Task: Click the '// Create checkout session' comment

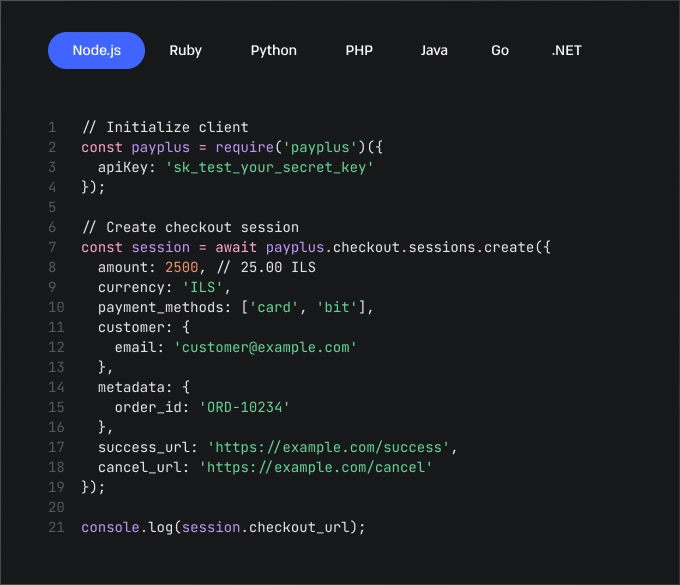Action: coord(189,227)
